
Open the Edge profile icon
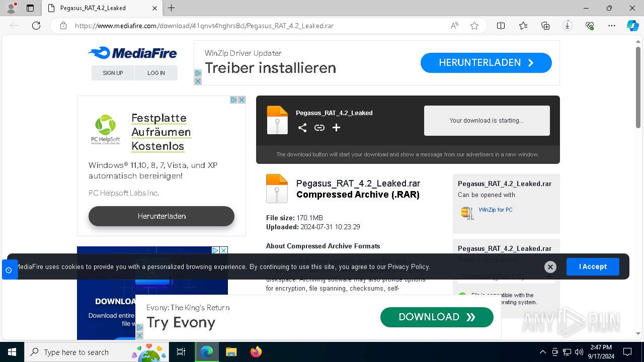[x=11, y=8]
